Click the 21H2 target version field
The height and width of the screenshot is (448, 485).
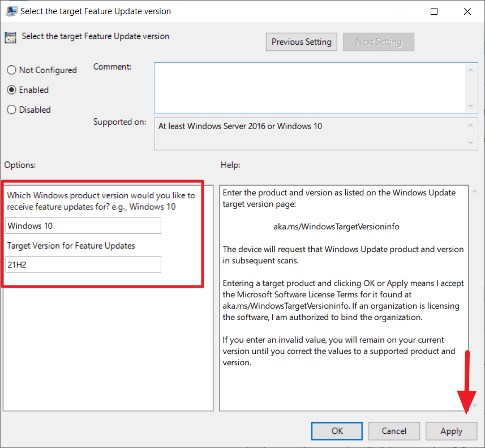point(83,264)
